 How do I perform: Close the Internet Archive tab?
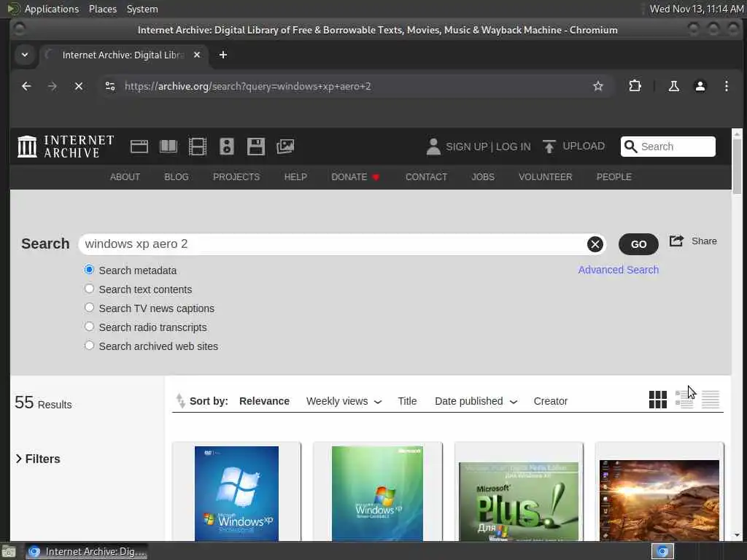[197, 55]
